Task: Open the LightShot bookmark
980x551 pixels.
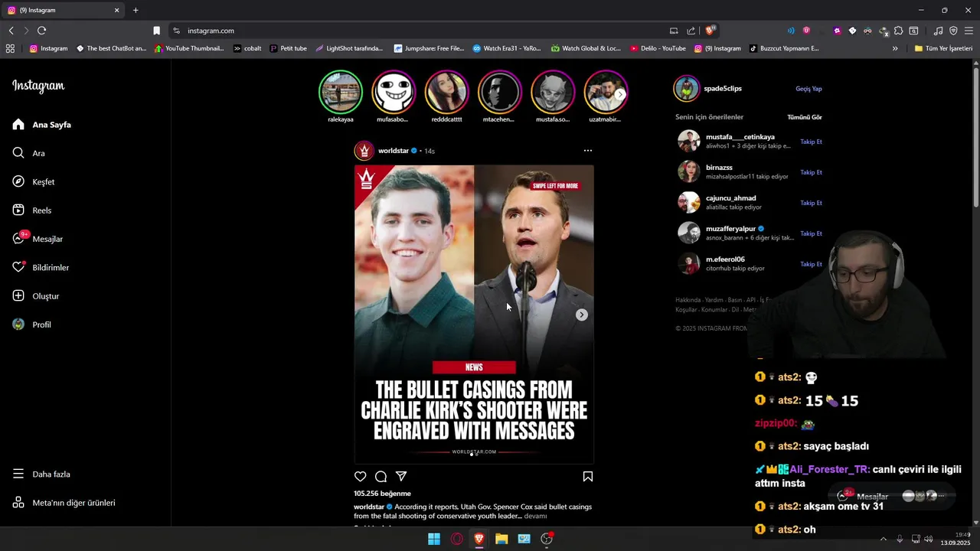Action: click(349, 48)
